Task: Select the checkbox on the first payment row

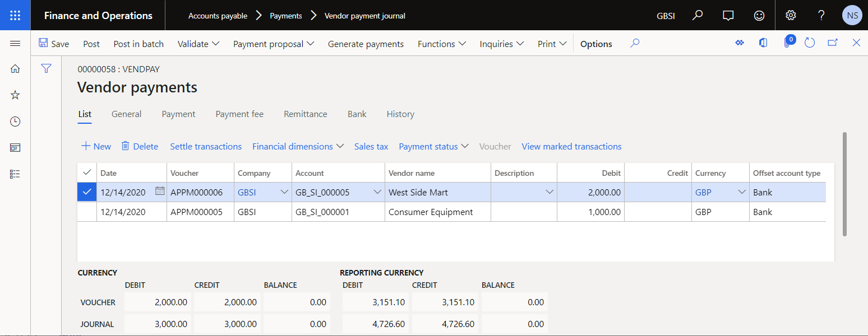Action: tap(87, 192)
